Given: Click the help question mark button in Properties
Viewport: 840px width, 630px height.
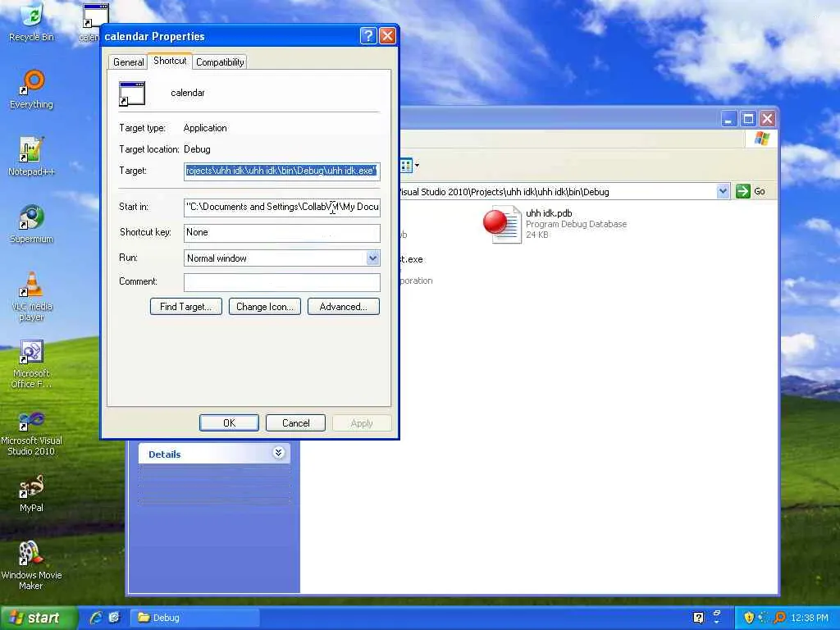Looking at the screenshot, I should tap(368, 36).
